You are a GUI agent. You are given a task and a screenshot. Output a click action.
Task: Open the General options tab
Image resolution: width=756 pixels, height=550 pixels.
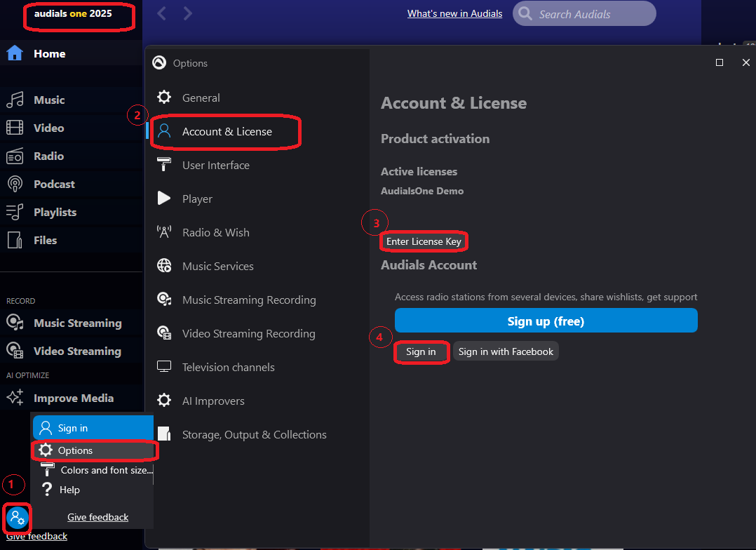[201, 98]
